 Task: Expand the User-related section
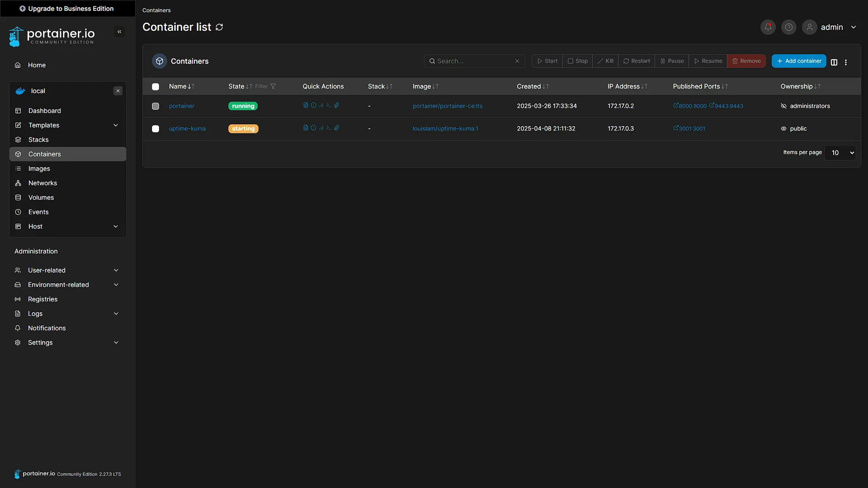point(67,270)
